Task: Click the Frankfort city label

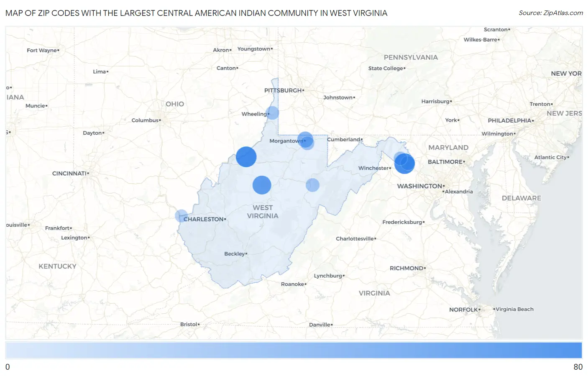Action: click(x=57, y=228)
